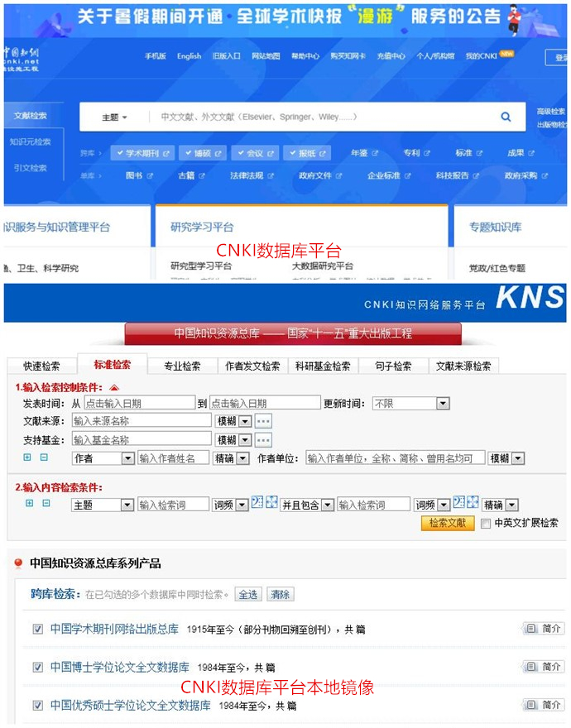This screenshot has height=728, width=571.
Task: Open 高级检索 link
Action: [550, 112]
